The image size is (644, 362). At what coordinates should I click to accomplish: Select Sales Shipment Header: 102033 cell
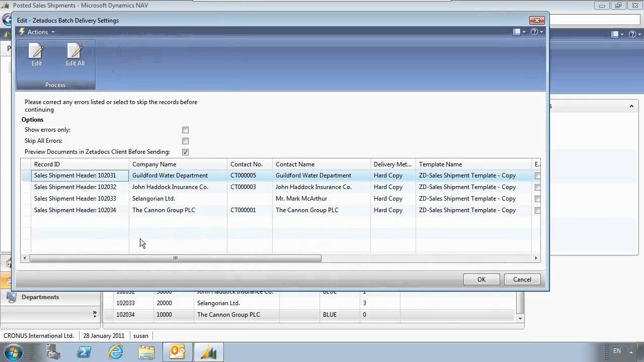point(80,199)
